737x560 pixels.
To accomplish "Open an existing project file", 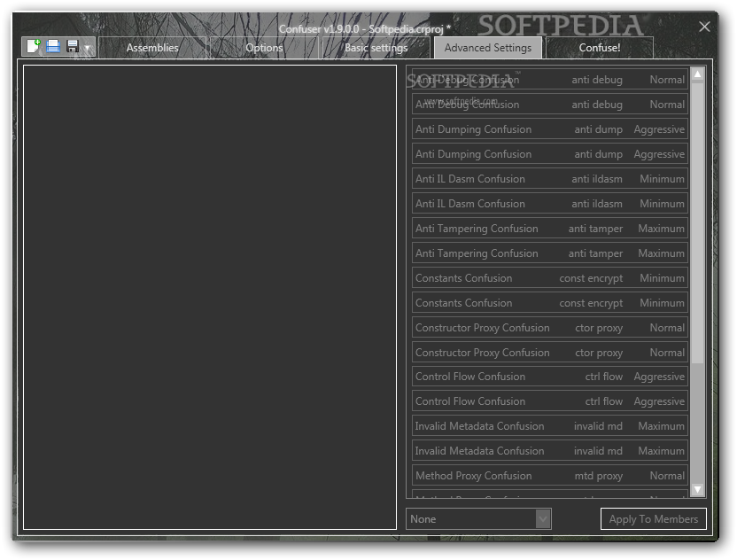I will click(53, 46).
